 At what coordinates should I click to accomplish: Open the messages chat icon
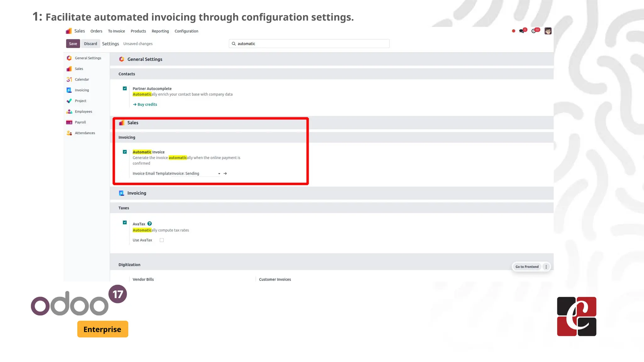pos(522,31)
